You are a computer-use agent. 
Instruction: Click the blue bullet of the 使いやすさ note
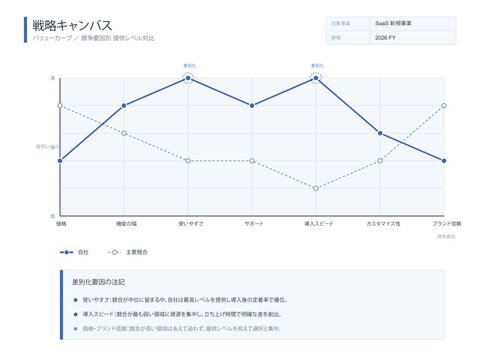76,300
